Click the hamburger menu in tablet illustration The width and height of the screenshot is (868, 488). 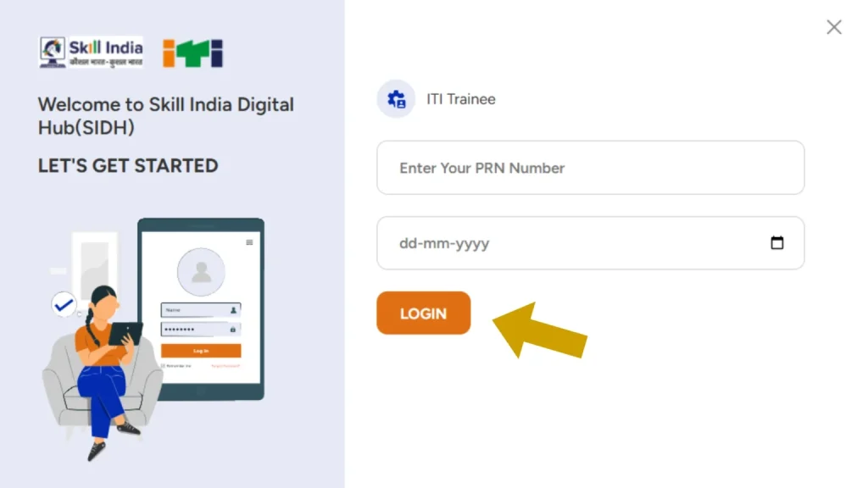pos(250,242)
